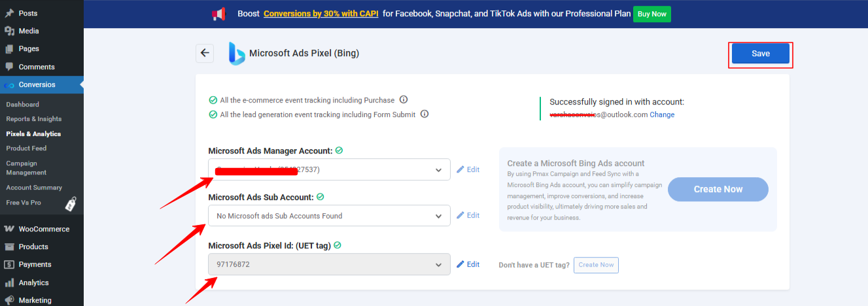Click green check beside UET tag label
Image resolution: width=868 pixels, height=306 pixels.
pos(338,245)
